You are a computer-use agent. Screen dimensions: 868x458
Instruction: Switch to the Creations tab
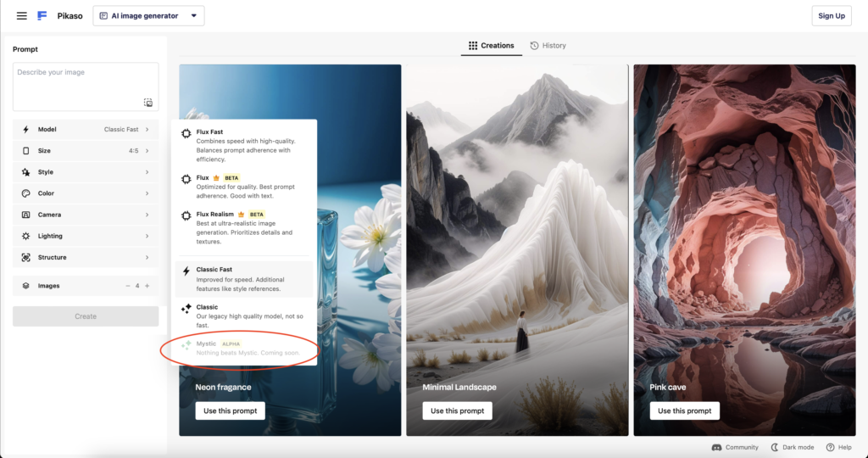(492, 46)
